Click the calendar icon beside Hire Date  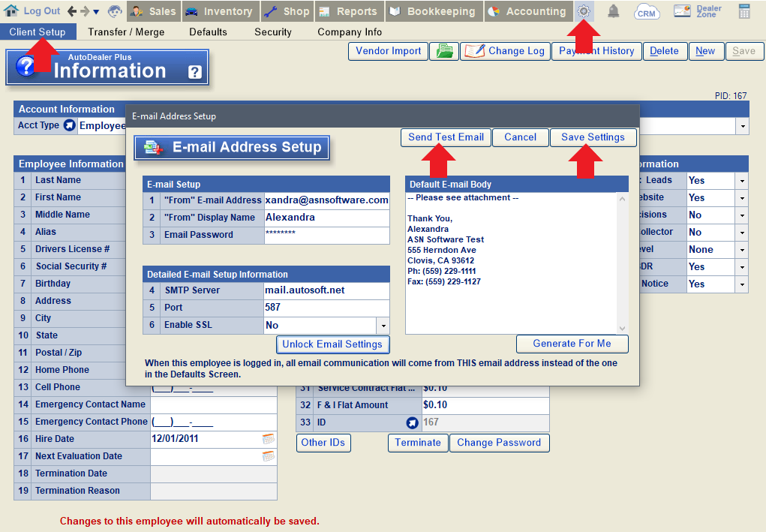point(268,439)
